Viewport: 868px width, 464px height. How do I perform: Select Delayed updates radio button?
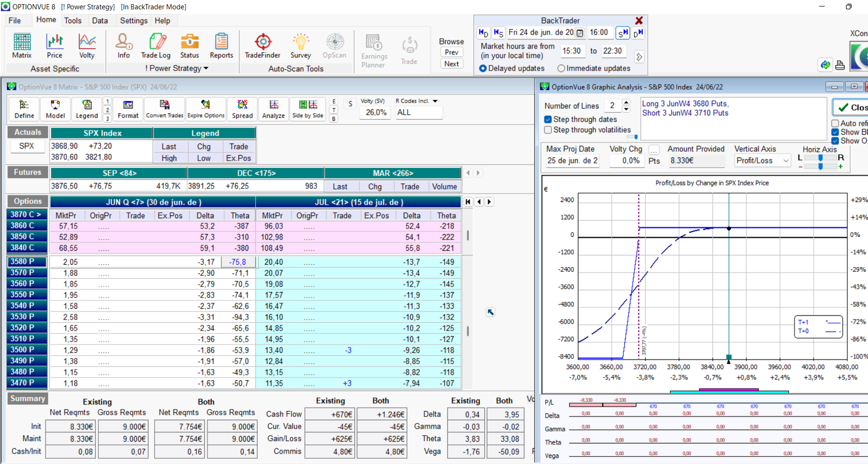pos(483,69)
